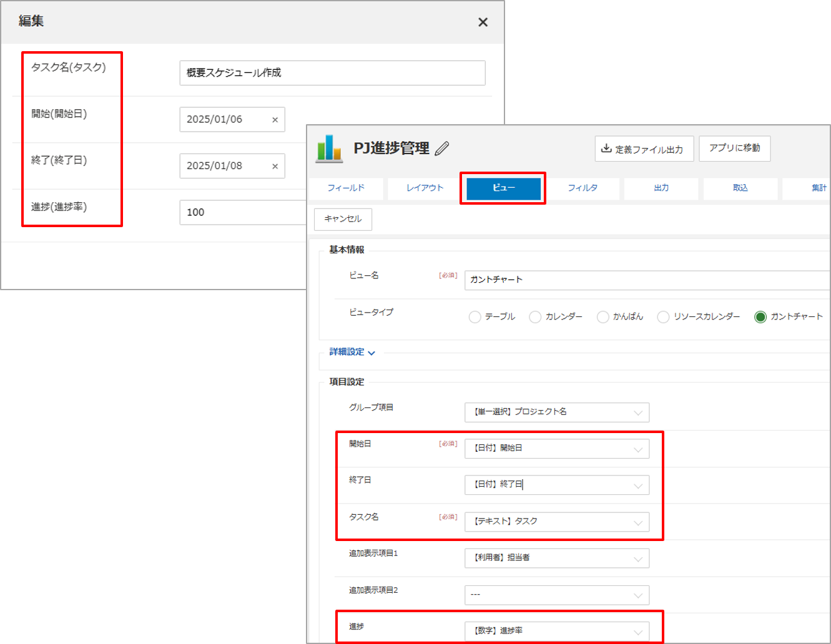Screen dimensions: 831x644
Task: Click the タスク名(タスク) label in the edit dialog
Action: tap(69, 67)
